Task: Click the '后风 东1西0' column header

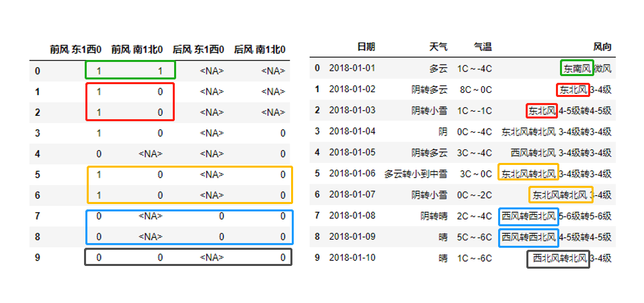Action: 198,50
